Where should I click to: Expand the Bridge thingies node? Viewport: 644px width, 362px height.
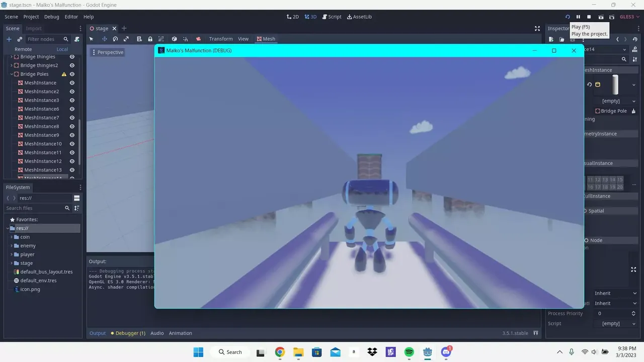(x=12, y=57)
